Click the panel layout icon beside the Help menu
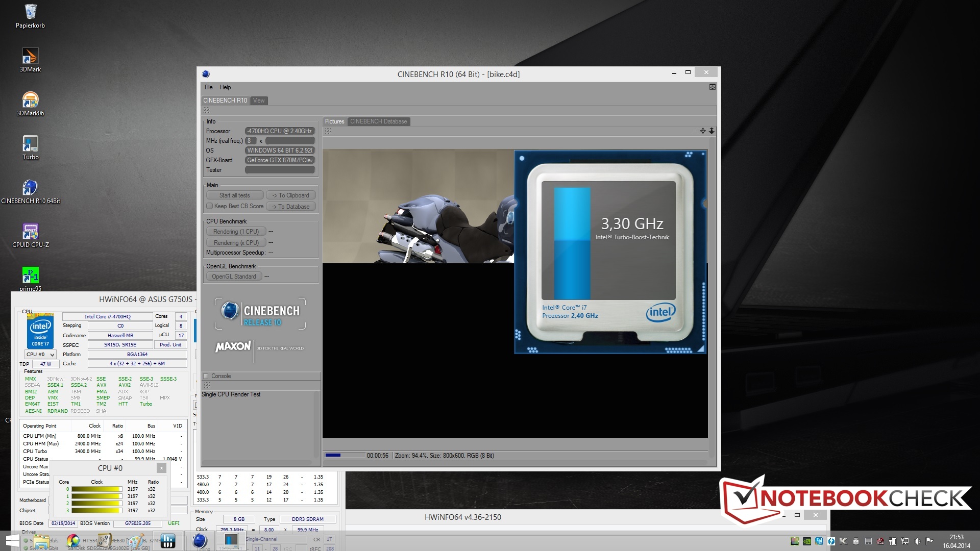This screenshot has width=980, height=551. tap(712, 87)
